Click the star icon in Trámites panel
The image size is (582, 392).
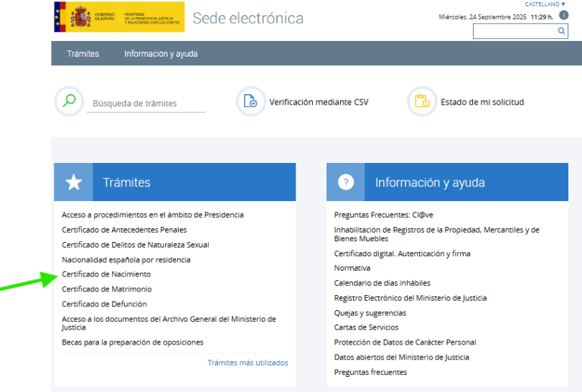(74, 182)
